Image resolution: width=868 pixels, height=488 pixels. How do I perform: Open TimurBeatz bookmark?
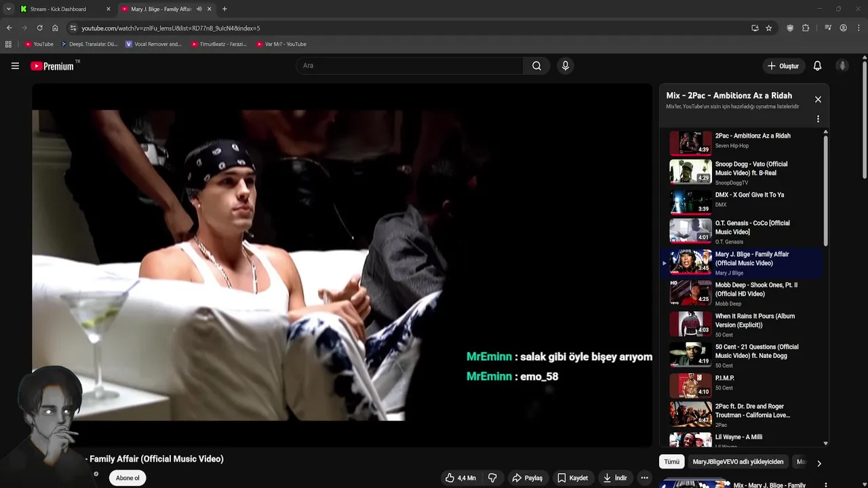(218, 44)
